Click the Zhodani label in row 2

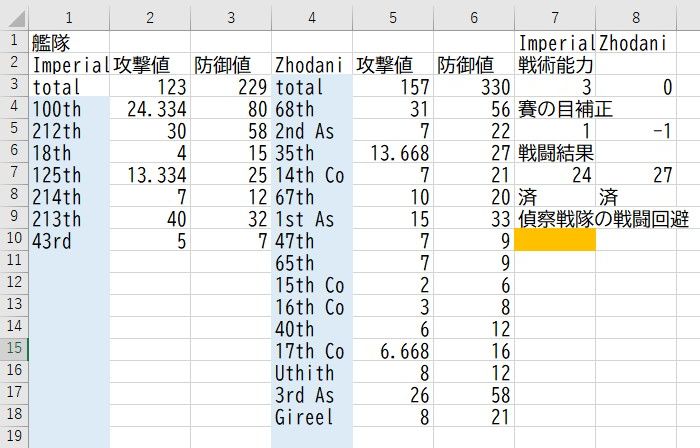click(312, 64)
